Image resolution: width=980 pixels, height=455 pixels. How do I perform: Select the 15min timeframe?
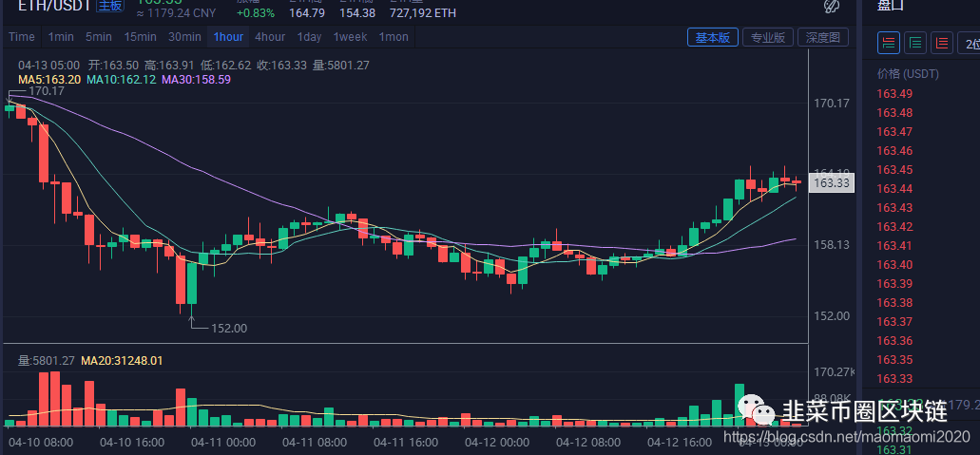click(x=140, y=37)
